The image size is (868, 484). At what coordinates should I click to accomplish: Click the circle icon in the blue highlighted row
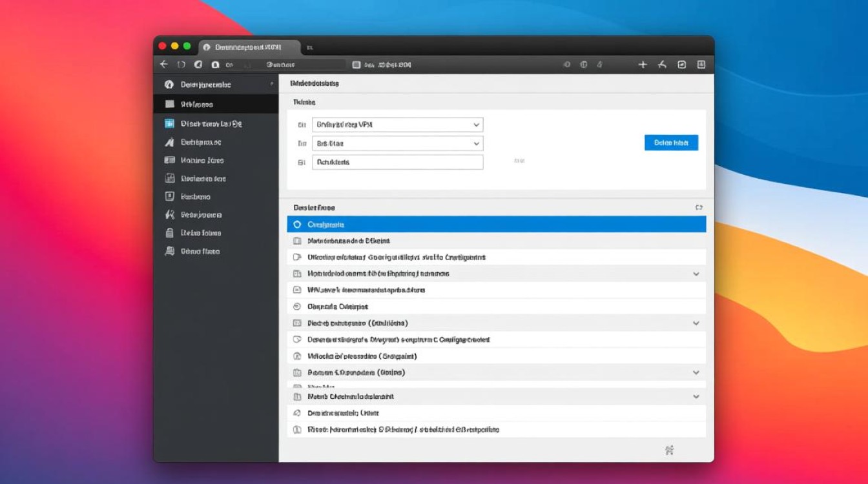pos(297,225)
